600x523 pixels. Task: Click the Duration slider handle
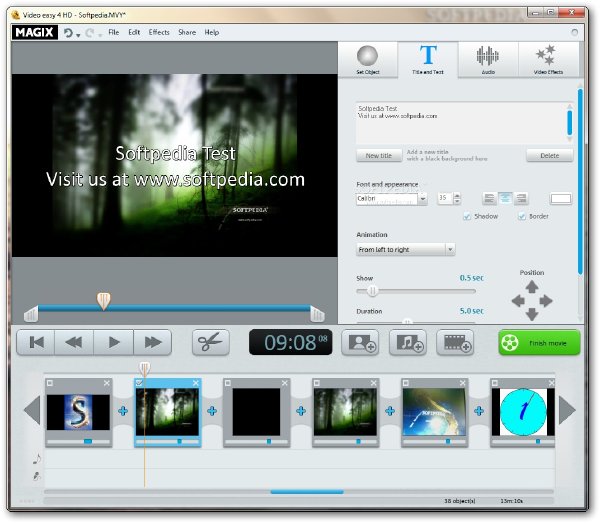408,322
